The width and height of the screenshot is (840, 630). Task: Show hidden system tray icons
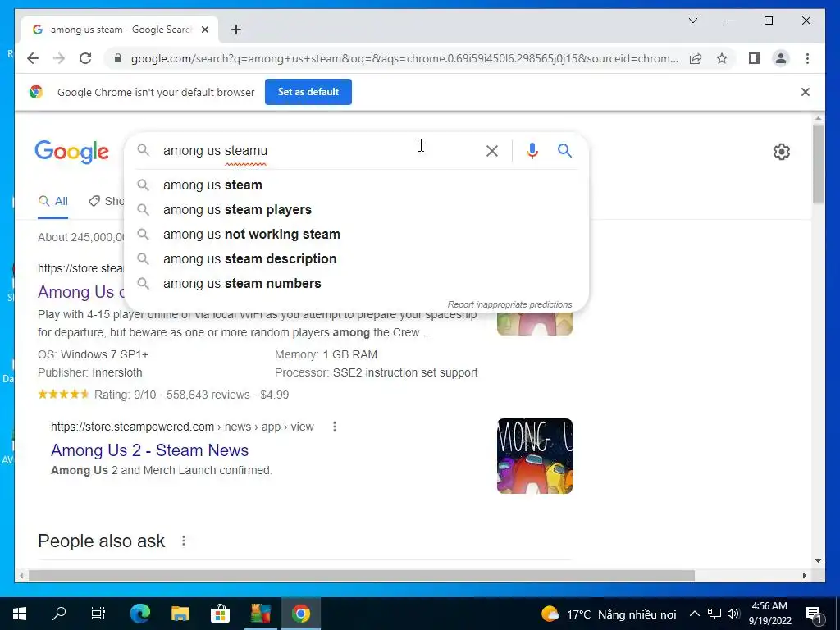pyautogui.click(x=694, y=614)
